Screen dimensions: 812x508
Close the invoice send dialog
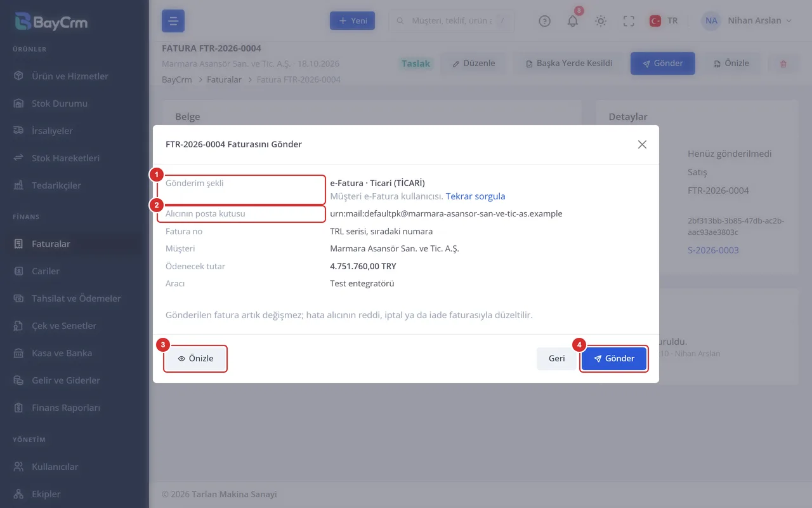[642, 144]
